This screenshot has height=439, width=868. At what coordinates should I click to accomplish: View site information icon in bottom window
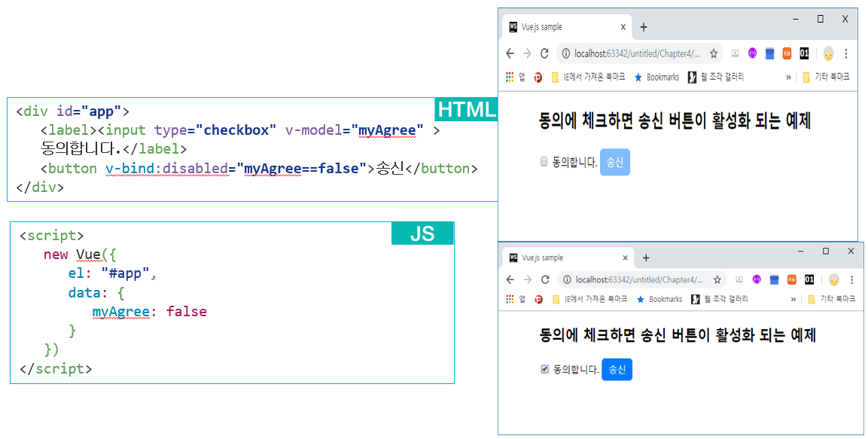click(567, 279)
